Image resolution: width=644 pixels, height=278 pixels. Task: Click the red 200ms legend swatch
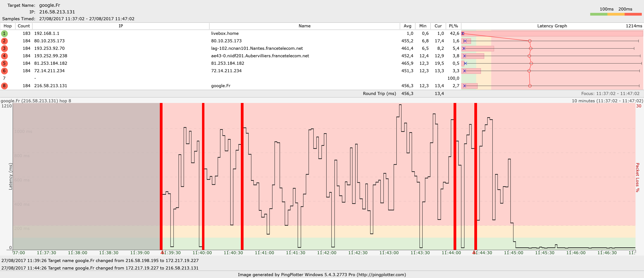[x=633, y=14]
